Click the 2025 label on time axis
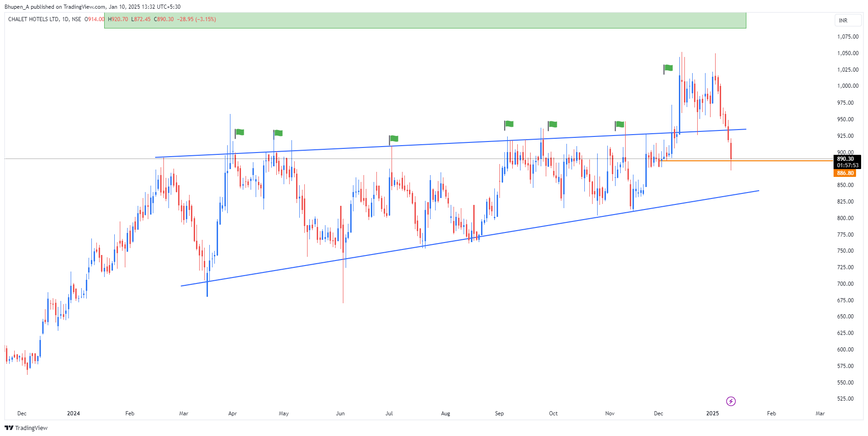This screenshot has width=868, height=436. [712, 413]
